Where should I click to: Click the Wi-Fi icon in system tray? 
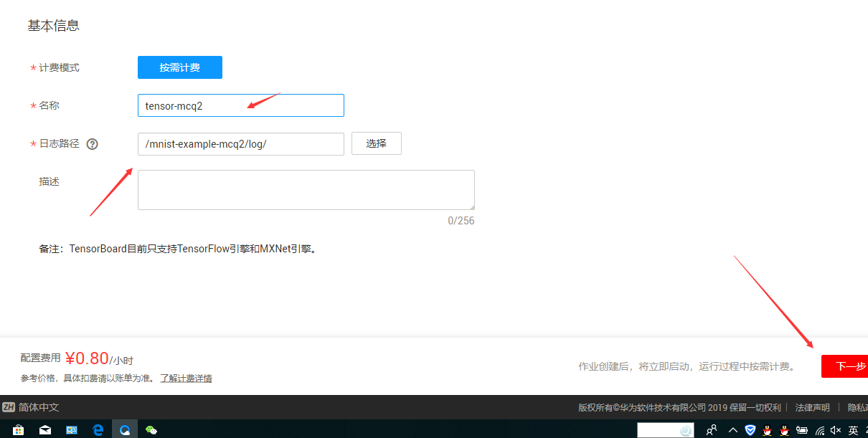click(820, 431)
